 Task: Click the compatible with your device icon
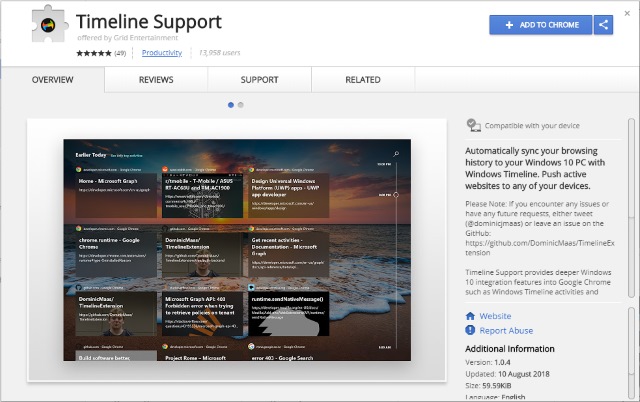(473, 125)
